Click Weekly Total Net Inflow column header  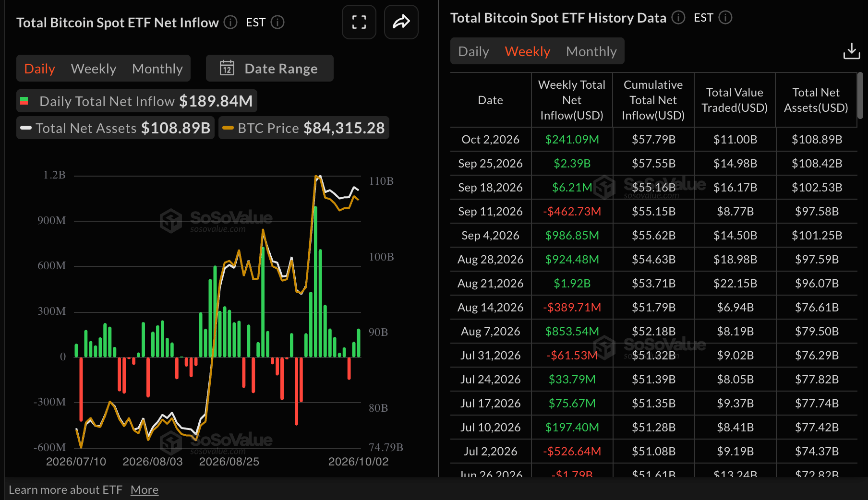pos(572,100)
